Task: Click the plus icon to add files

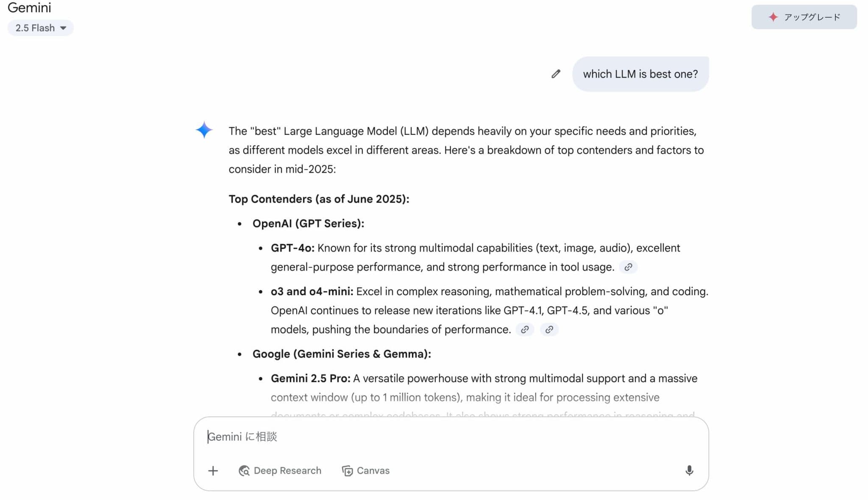Action: [x=213, y=471]
